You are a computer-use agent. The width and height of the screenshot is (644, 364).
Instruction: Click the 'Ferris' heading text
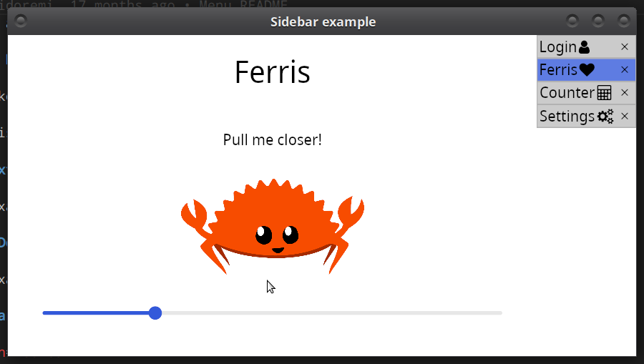click(273, 72)
